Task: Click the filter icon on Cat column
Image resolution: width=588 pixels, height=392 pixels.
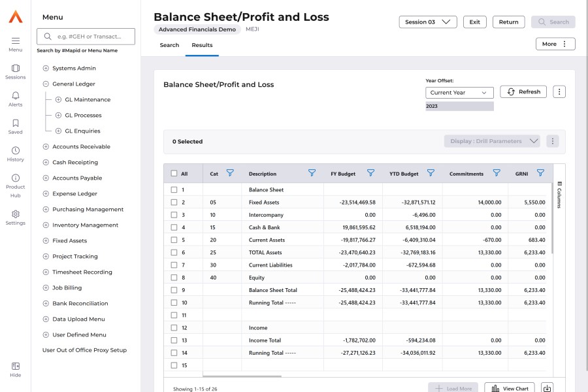Action: 230,173
